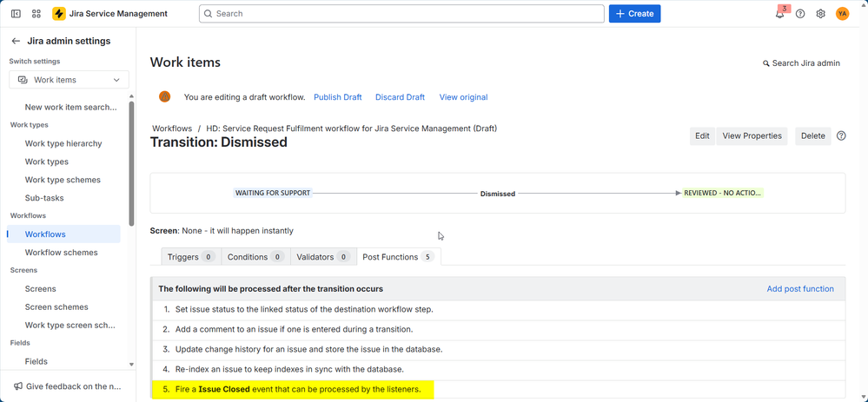Switch to the Triggers tab
This screenshot has height=402, width=868.
(x=191, y=257)
